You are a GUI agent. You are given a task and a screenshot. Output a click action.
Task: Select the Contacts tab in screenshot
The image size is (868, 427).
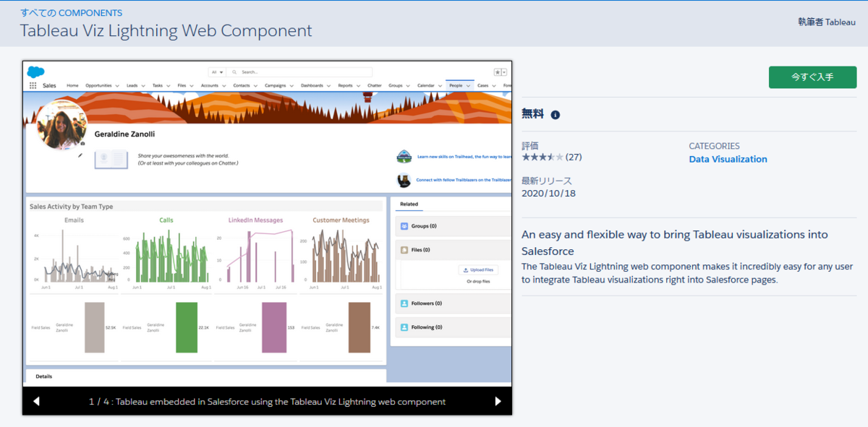[242, 85]
